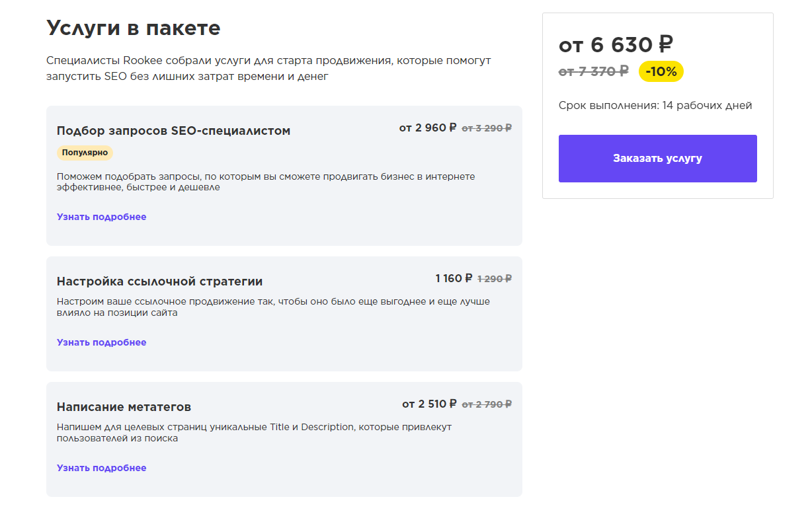812x524 pixels.
Task: Click the "Заказать услугу" button
Action: coord(657,159)
